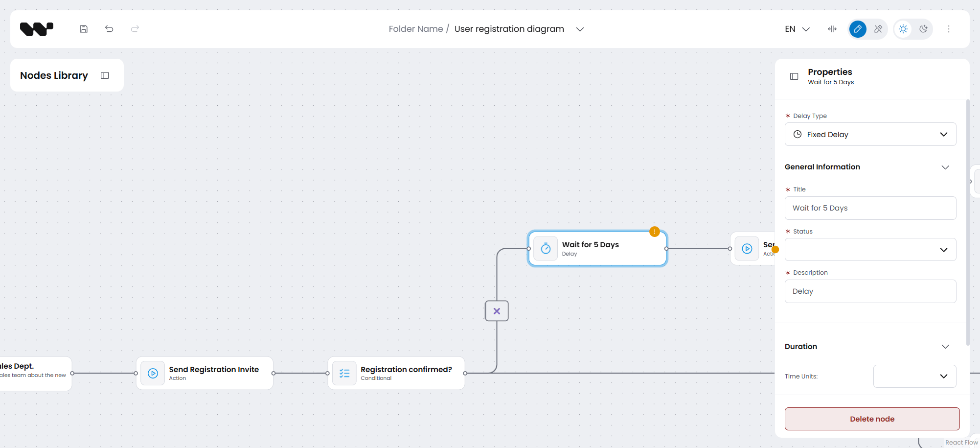Switch to dark theme moon icon
This screenshot has width=980, height=448.
coord(923,29)
